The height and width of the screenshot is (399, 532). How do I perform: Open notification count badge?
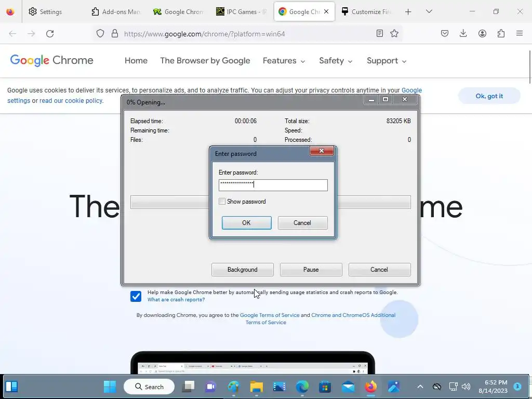[x=517, y=386]
